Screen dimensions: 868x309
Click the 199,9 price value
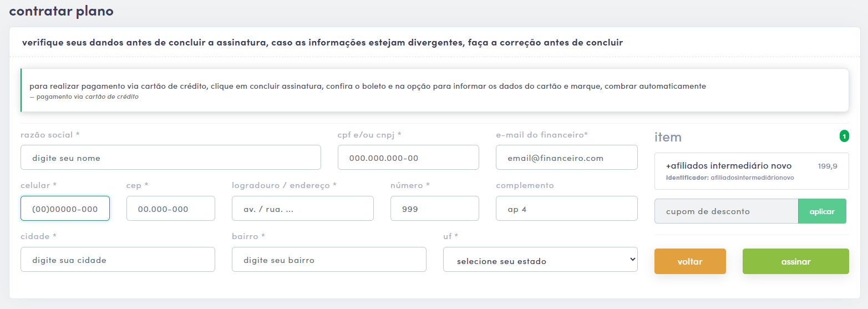[828, 166]
